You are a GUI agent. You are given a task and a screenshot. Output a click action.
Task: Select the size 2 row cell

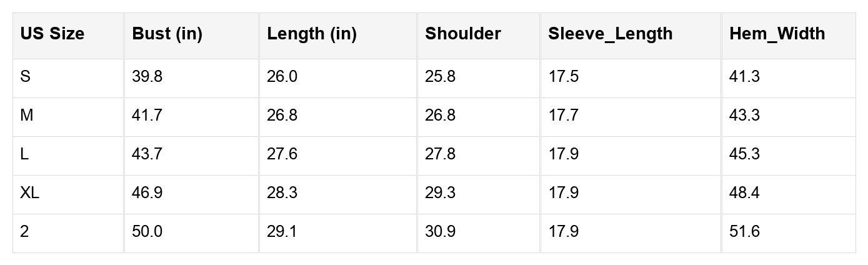24,232
